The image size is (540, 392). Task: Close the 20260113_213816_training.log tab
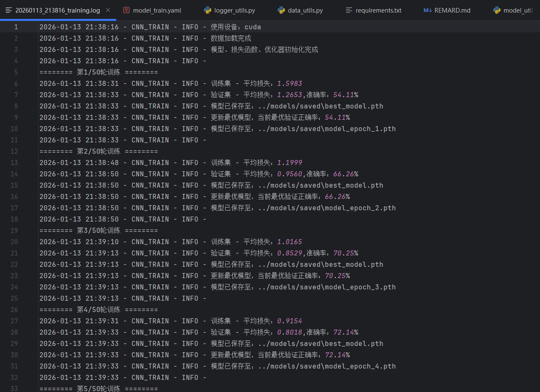click(x=108, y=10)
